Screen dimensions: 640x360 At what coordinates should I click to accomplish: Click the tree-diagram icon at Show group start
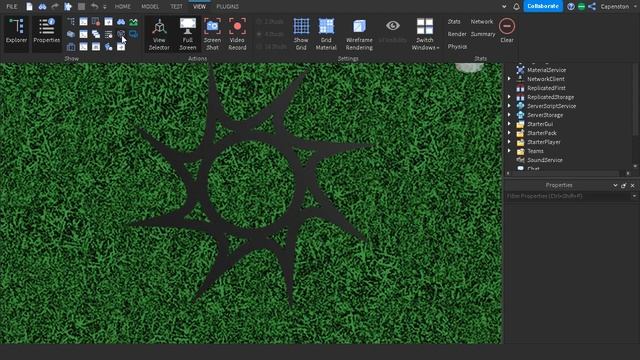pyautogui.click(x=71, y=22)
